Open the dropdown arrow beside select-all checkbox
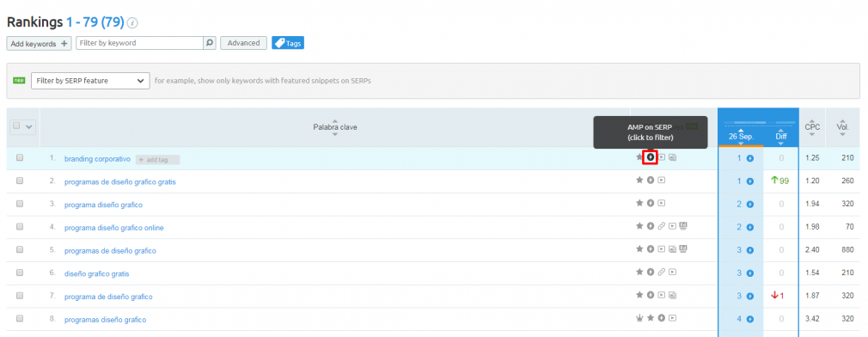This screenshot has width=868, height=337. (28, 126)
